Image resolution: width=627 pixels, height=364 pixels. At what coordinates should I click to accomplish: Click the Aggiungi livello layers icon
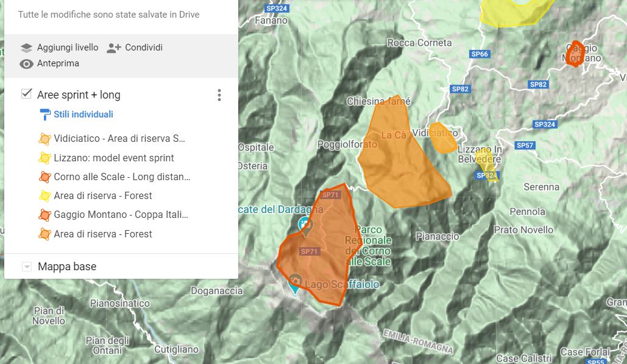click(26, 47)
